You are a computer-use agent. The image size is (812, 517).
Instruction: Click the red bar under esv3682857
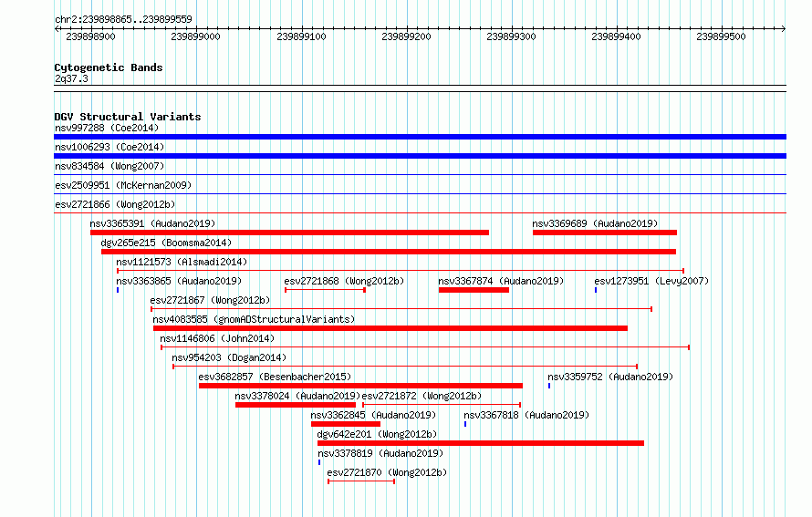pyautogui.click(x=360, y=386)
